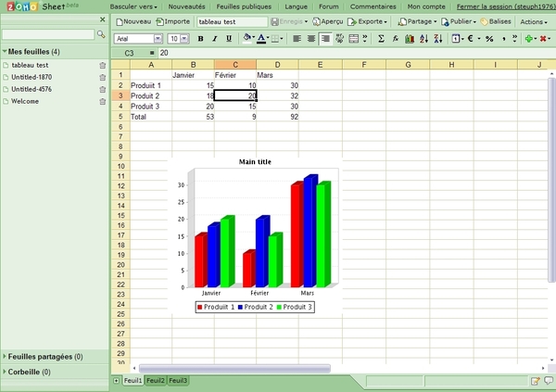Open the fill color picker
The height and width of the screenshot is (392, 556).
click(248, 39)
